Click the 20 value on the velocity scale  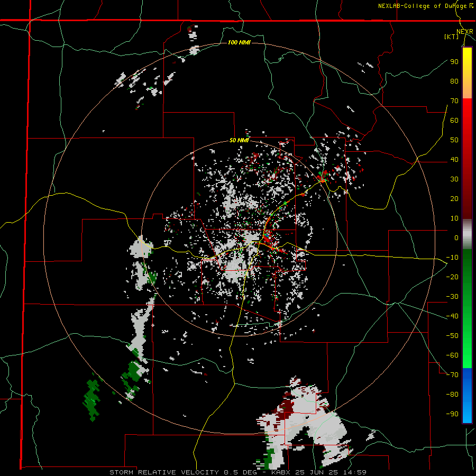tap(454, 199)
